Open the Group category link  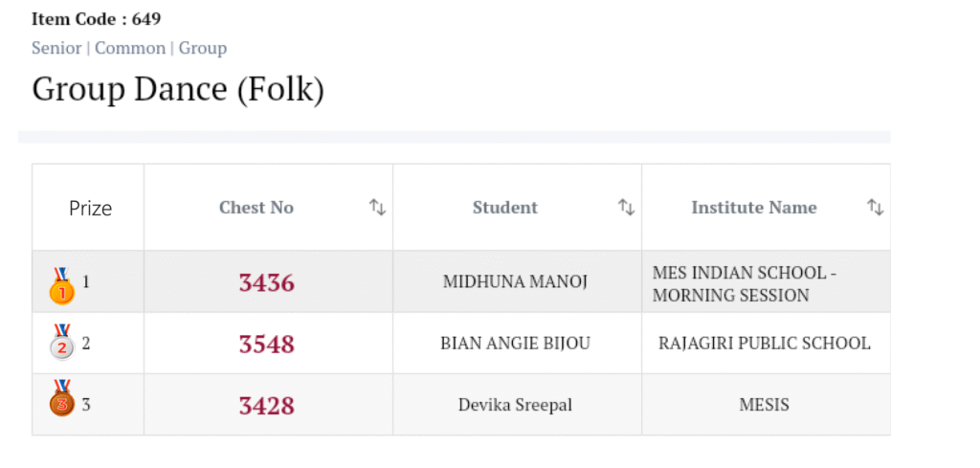tap(203, 48)
